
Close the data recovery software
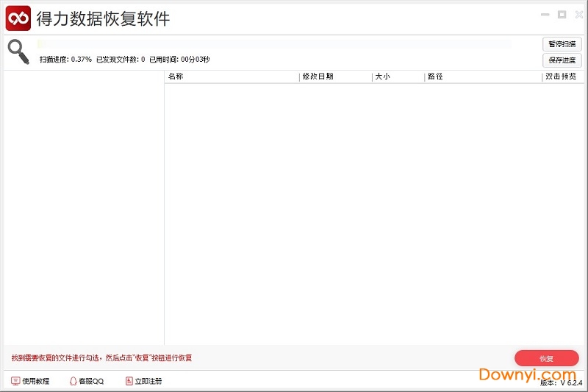click(x=578, y=15)
